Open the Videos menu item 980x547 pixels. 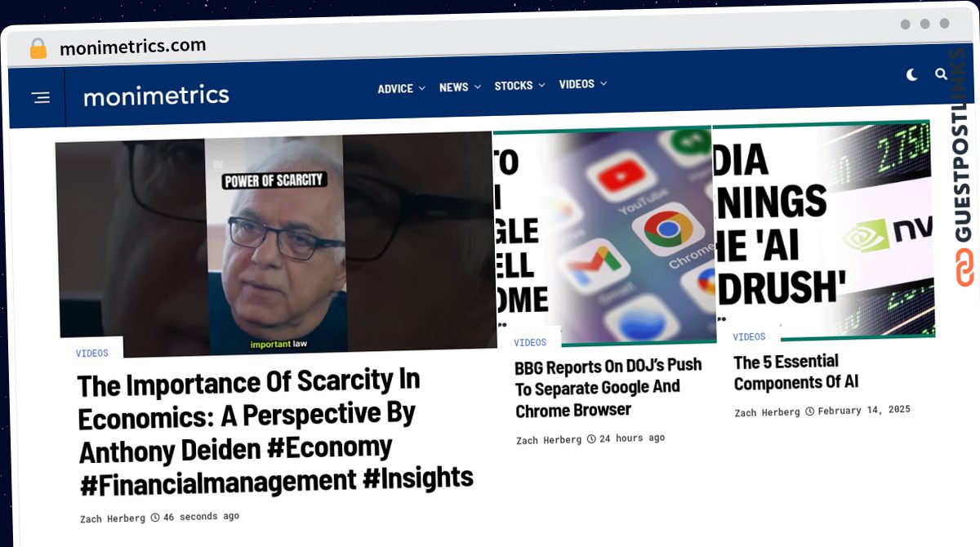583,83
